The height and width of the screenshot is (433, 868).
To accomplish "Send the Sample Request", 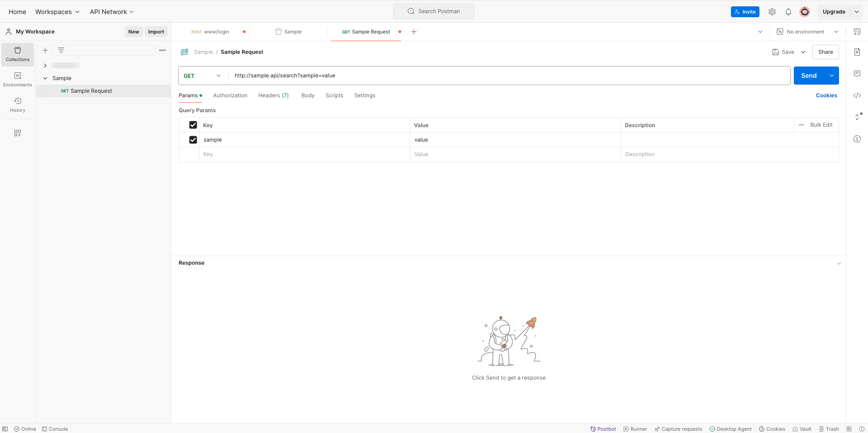I will click(x=809, y=76).
